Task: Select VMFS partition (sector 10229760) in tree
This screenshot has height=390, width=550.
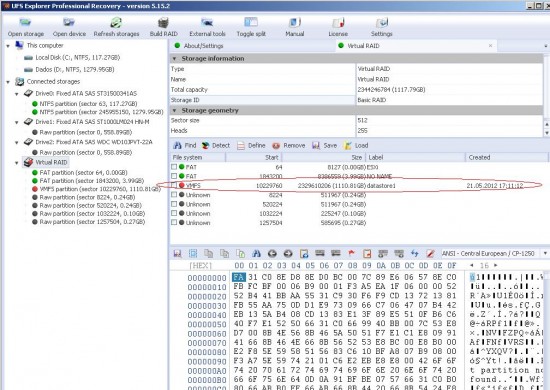Action: coord(100,189)
